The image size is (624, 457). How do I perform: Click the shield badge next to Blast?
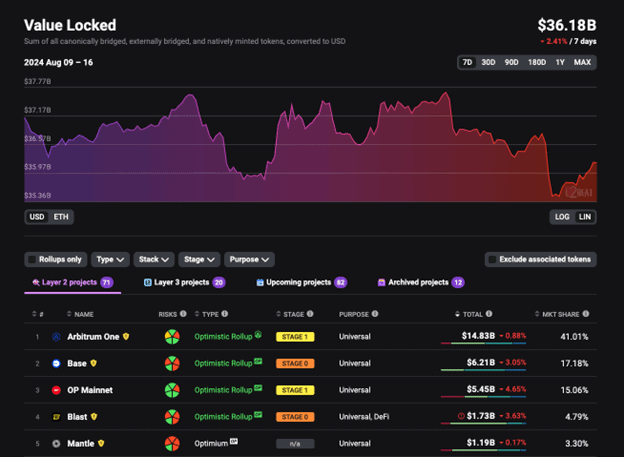[x=94, y=416]
